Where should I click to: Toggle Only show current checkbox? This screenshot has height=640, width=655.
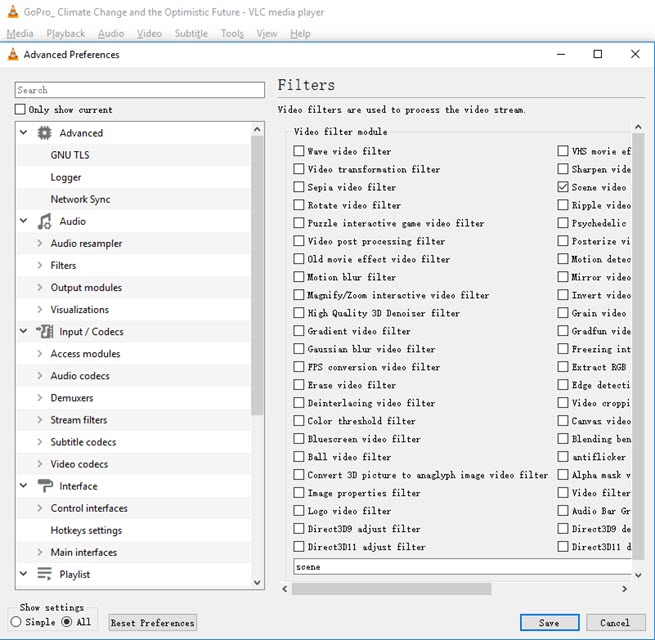(x=20, y=109)
